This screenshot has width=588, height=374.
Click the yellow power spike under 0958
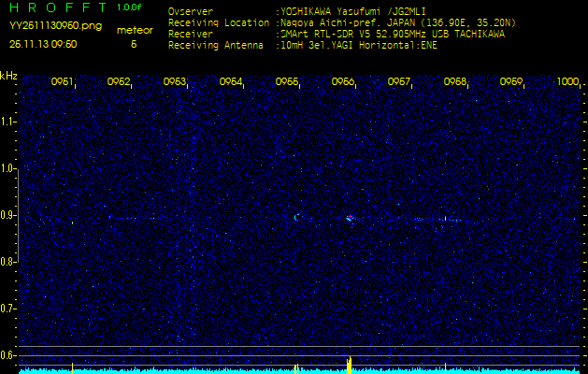[x=445, y=368]
